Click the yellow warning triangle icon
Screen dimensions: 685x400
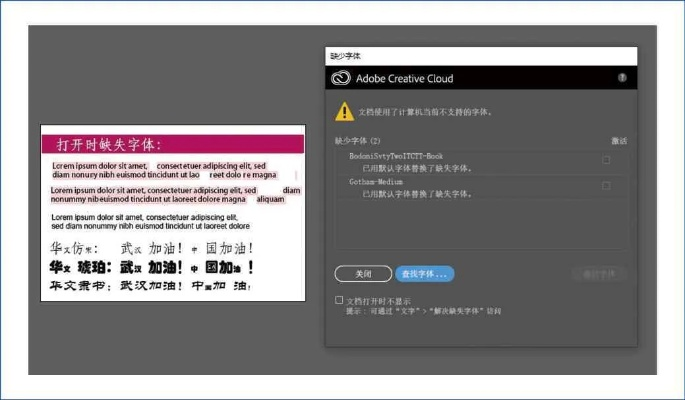tap(344, 111)
